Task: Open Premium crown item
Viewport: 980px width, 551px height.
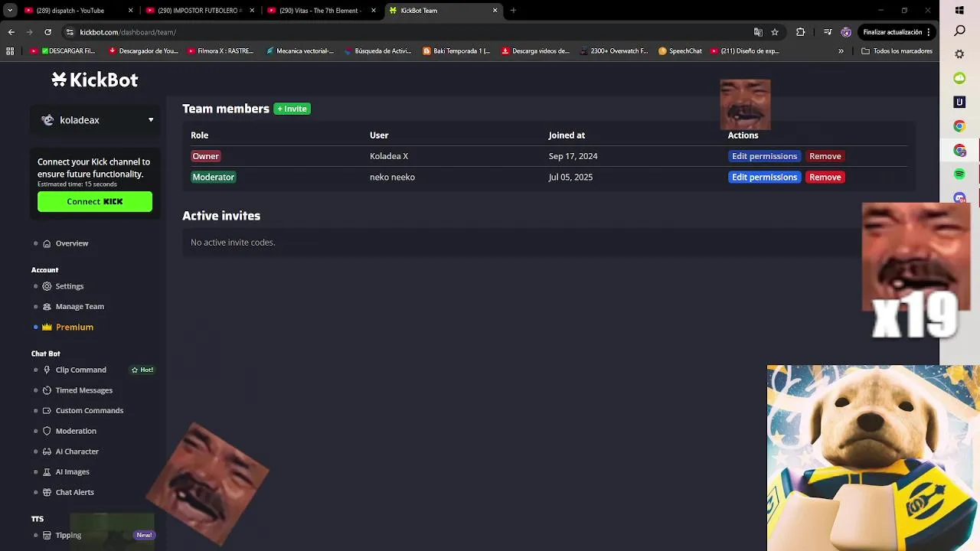Action: click(x=67, y=328)
